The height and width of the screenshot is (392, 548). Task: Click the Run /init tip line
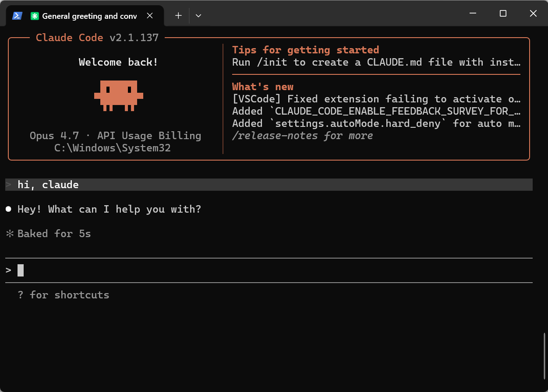tap(376, 62)
